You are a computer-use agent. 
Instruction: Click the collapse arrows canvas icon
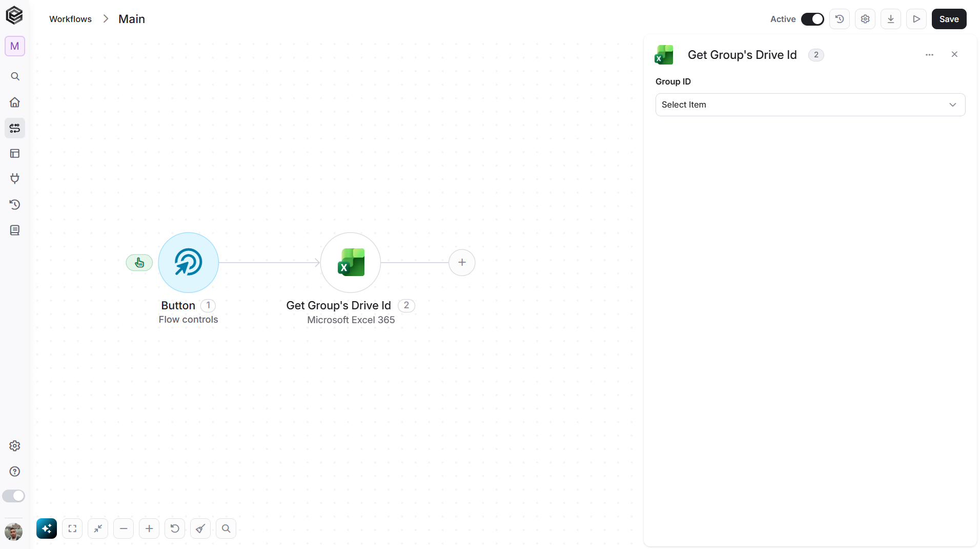click(98, 529)
